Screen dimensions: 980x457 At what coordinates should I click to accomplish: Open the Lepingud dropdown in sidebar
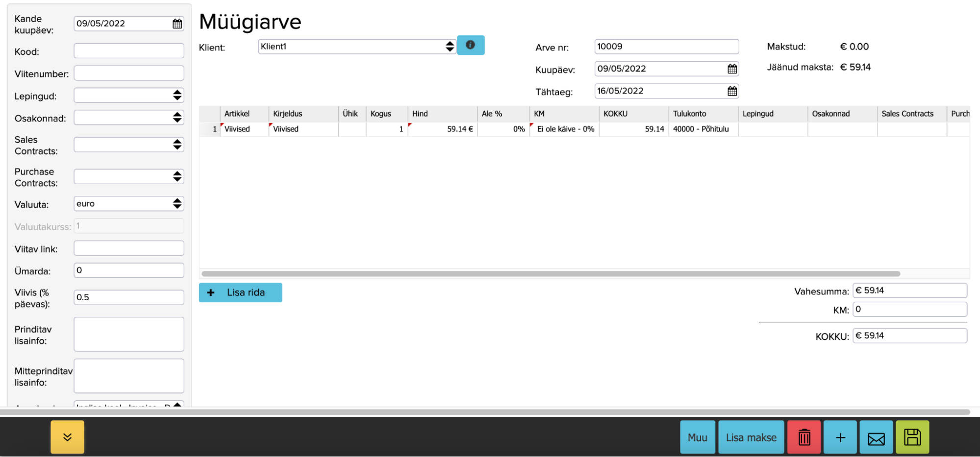click(128, 96)
